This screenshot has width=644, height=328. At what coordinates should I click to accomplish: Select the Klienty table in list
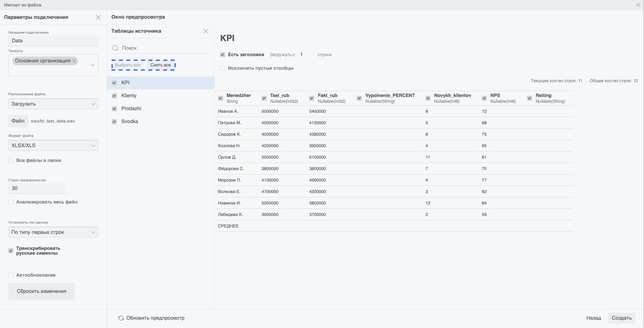point(129,96)
